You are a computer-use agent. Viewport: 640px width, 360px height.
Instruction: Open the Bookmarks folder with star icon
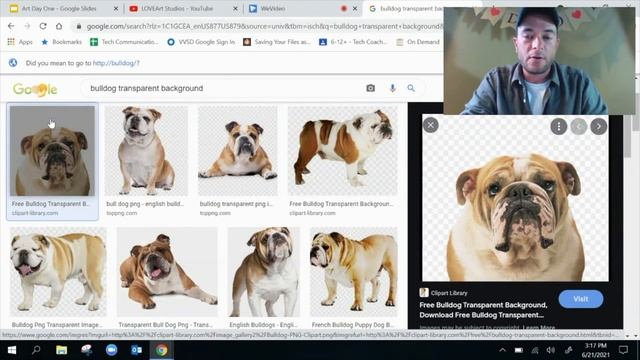coord(62,42)
